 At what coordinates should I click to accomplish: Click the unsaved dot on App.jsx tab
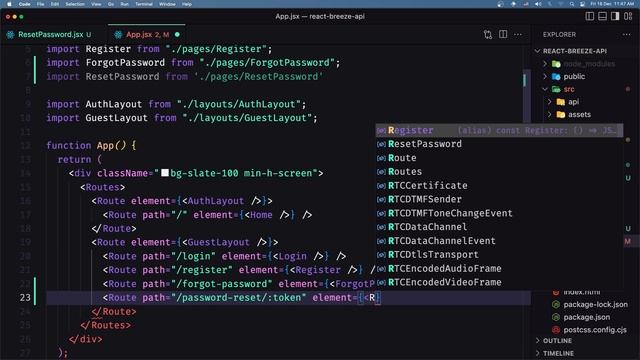point(177,35)
